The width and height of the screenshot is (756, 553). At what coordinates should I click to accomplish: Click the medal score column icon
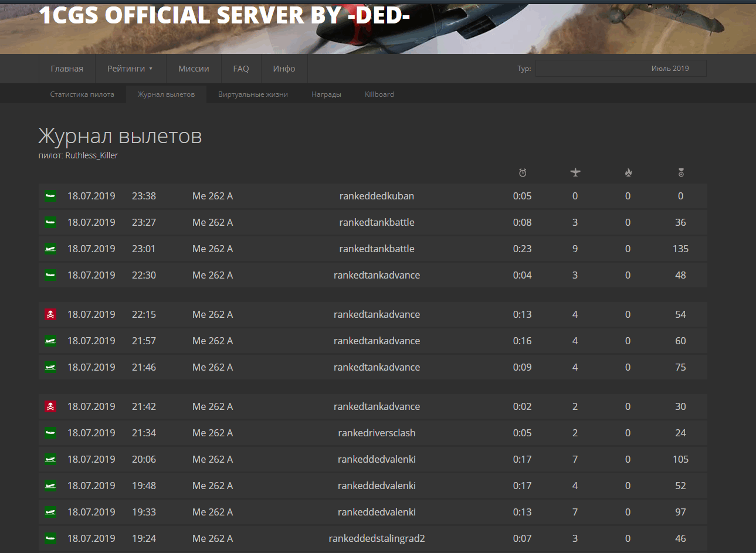[x=681, y=172]
